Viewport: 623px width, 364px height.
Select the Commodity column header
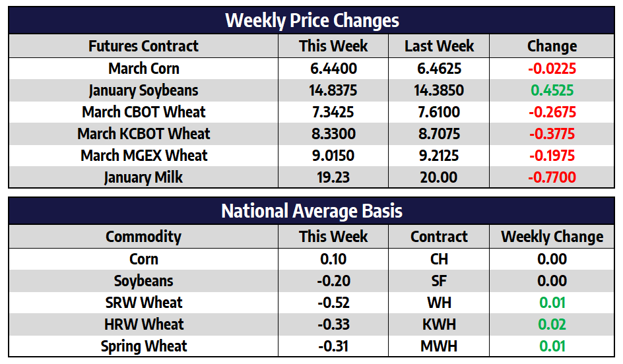click(x=143, y=237)
